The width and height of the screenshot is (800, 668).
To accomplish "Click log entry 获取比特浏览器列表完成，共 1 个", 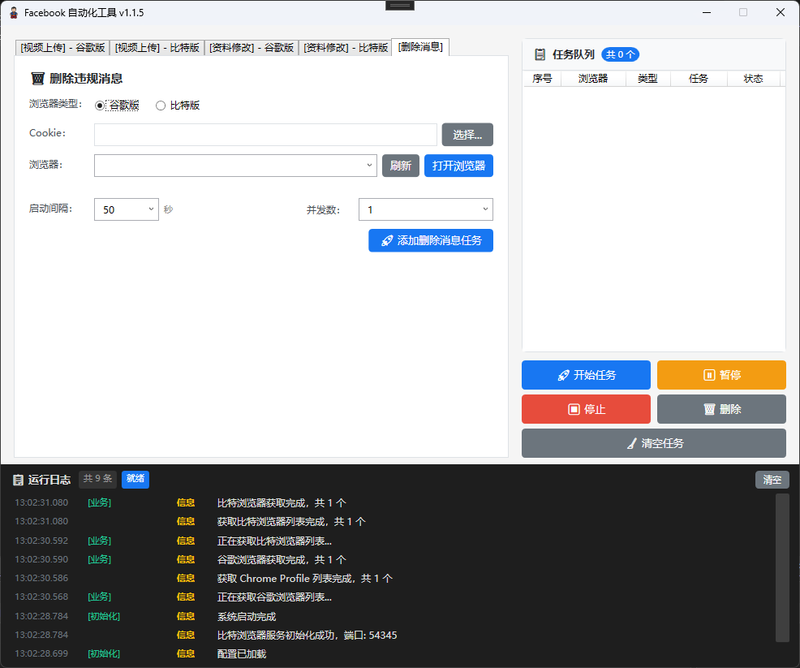I will tap(291, 522).
